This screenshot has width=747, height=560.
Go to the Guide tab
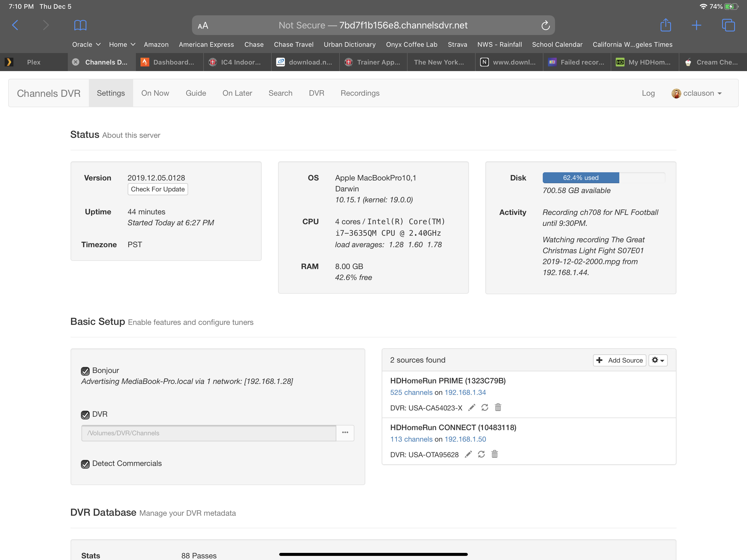[195, 93]
